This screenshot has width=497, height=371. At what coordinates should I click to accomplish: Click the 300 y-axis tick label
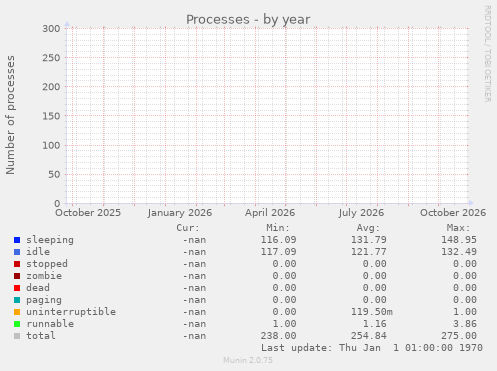pyautogui.click(x=51, y=29)
